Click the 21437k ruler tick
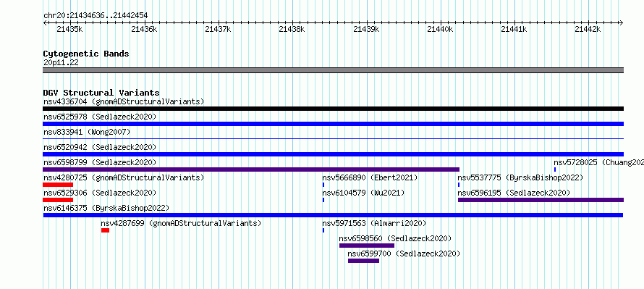This screenshot has width=644, height=289. pos(218,29)
